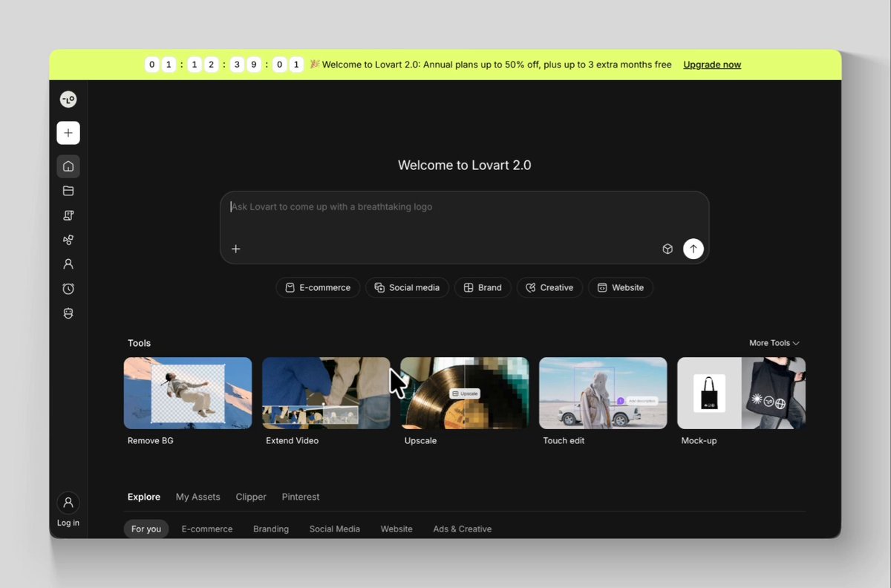Viewport: 891px width, 588px height.
Task: Select the E-commerce chip under the prompt box
Action: click(x=318, y=287)
